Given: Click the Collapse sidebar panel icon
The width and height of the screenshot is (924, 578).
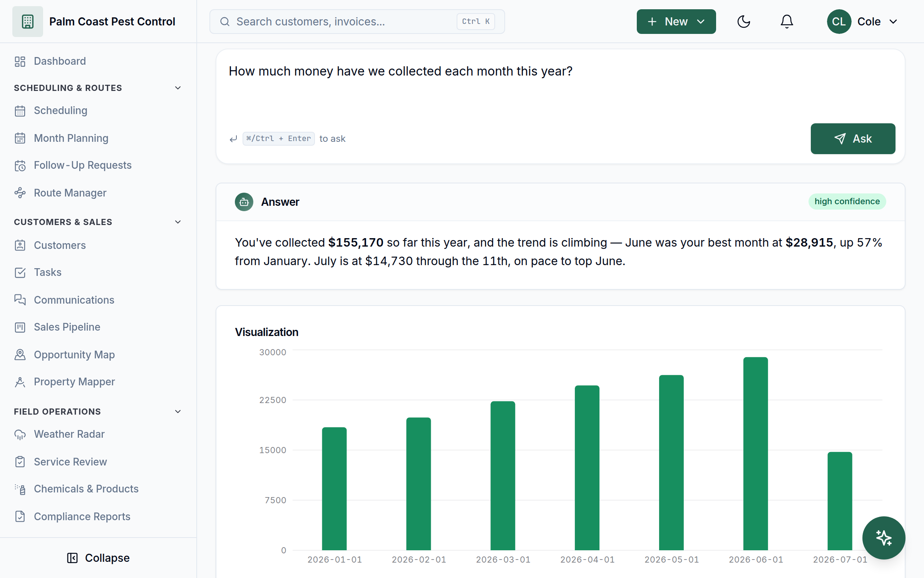Looking at the screenshot, I should click(72, 558).
